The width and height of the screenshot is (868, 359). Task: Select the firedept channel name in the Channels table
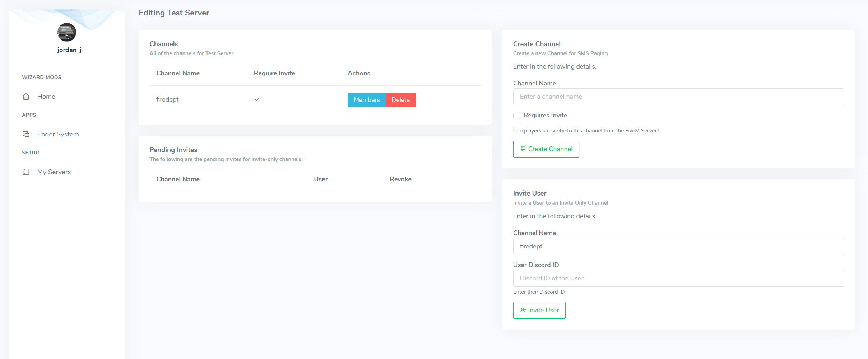pyautogui.click(x=167, y=99)
